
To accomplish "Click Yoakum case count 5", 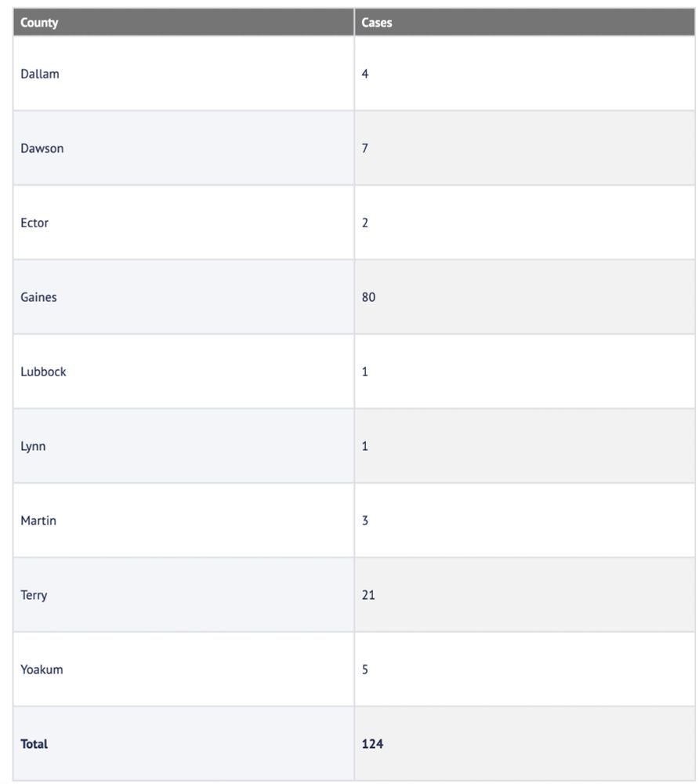I will [x=364, y=670].
